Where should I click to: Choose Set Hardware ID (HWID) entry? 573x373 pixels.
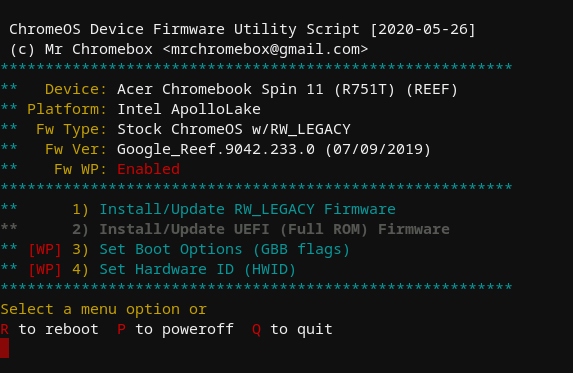(x=197, y=270)
